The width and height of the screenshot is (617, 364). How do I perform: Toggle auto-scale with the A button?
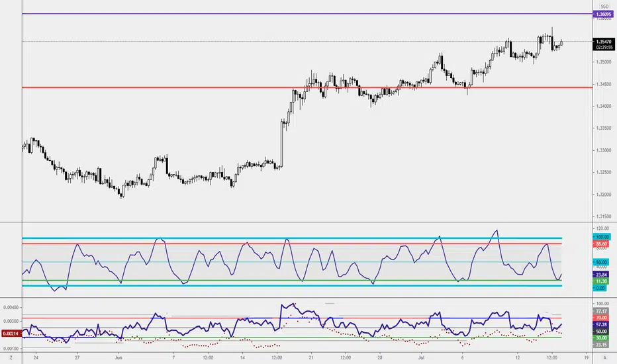pos(604,357)
